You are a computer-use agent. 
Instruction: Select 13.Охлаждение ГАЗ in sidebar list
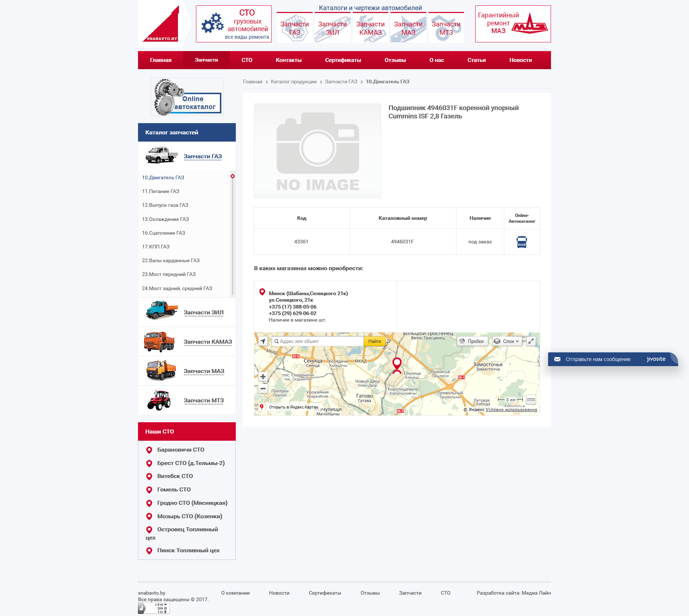166,219
